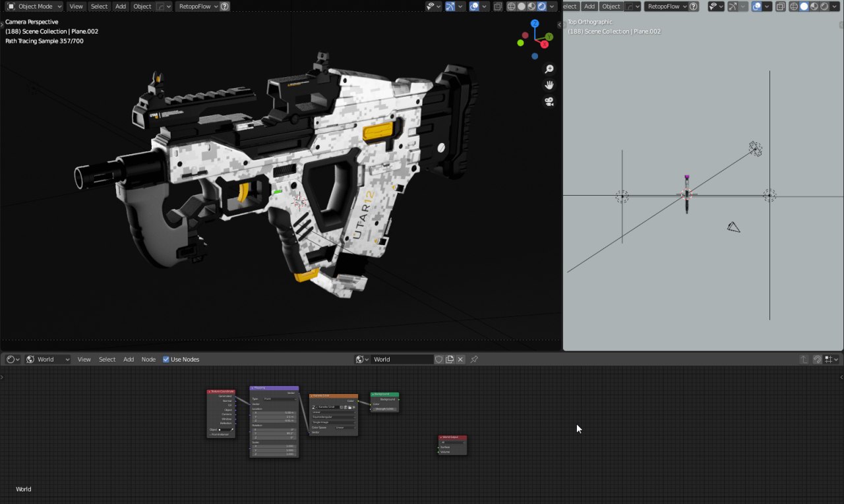This screenshot has width=844, height=504.
Task: Click the pan view hand icon
Action: click(549, 85)
